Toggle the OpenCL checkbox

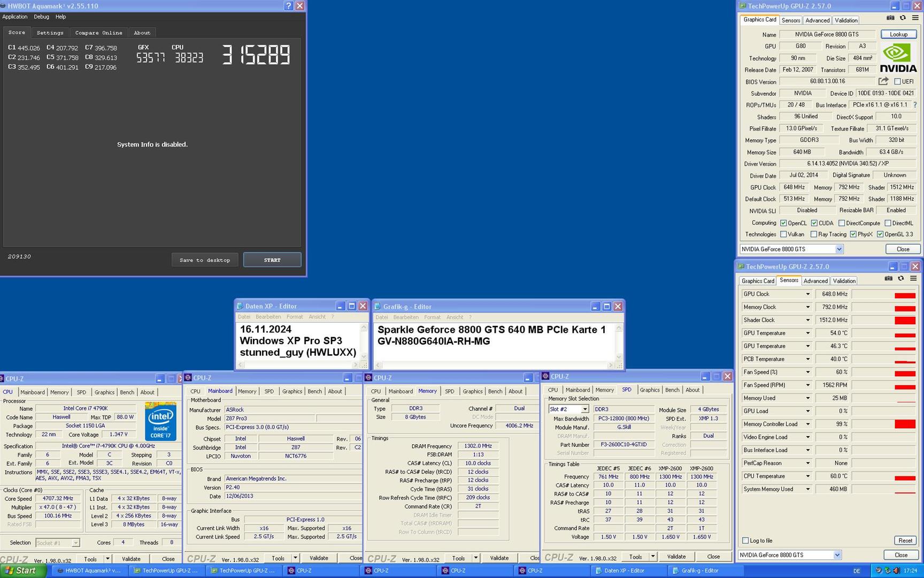pos(783,223)
